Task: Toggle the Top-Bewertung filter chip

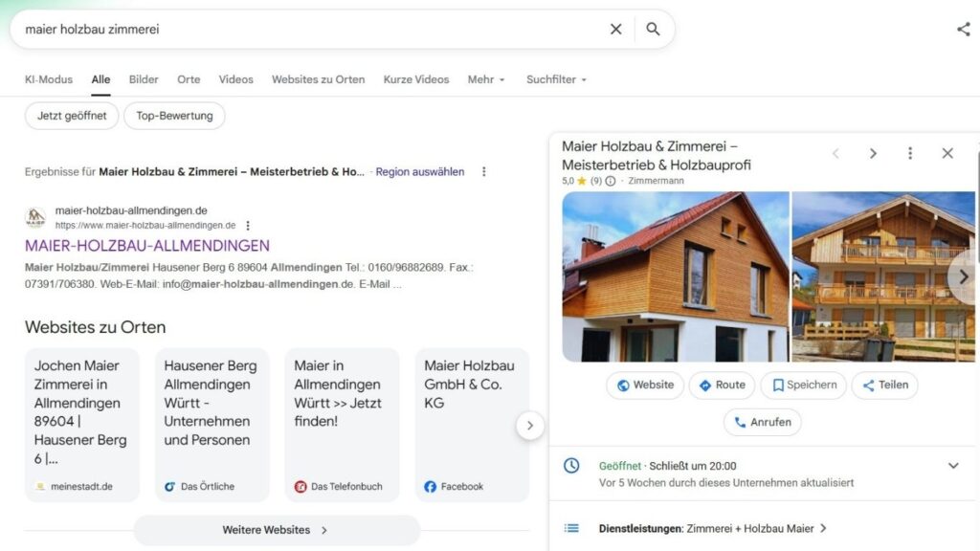Action: point(174,116)
